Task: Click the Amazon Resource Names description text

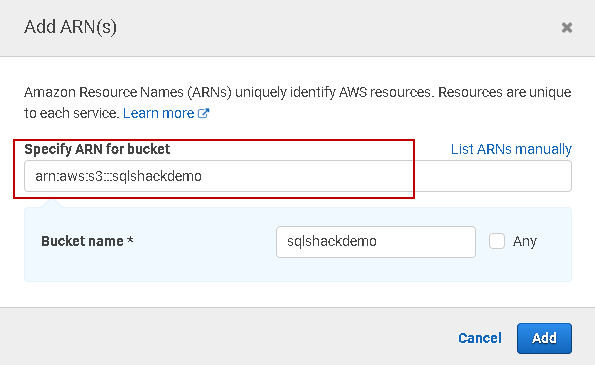Action: coord(298,102)
